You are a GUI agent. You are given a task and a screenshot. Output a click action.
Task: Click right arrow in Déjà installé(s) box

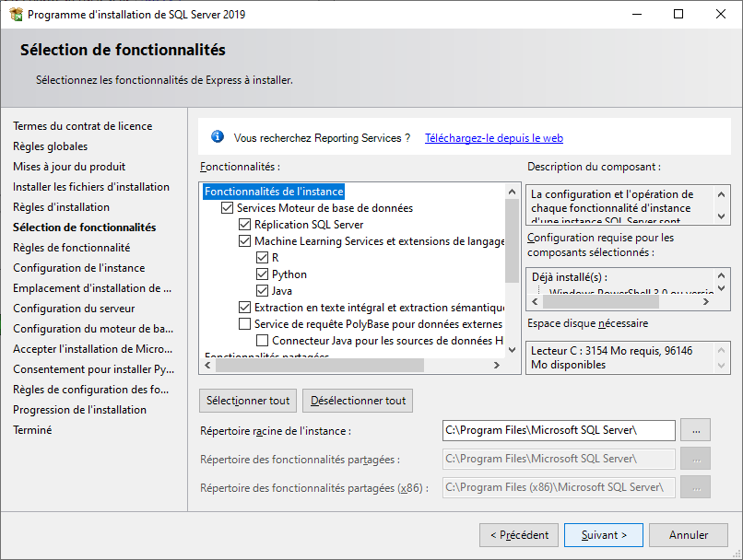pyautogui.click(x=706, y=301)
